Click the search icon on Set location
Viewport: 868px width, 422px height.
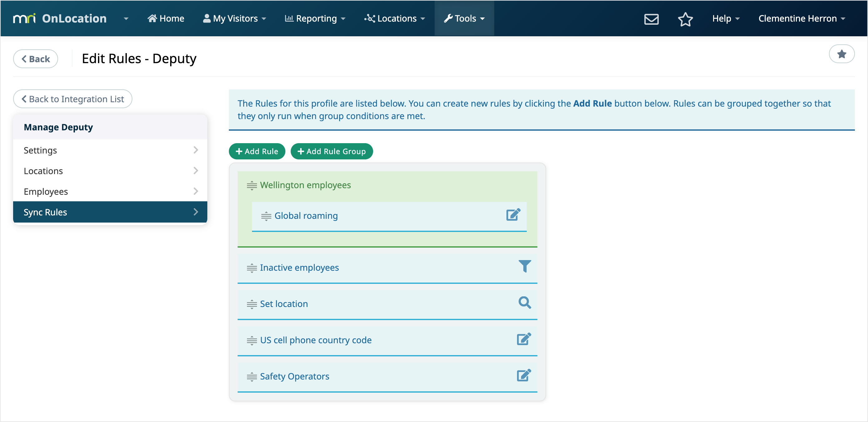[x=524, y=303]
